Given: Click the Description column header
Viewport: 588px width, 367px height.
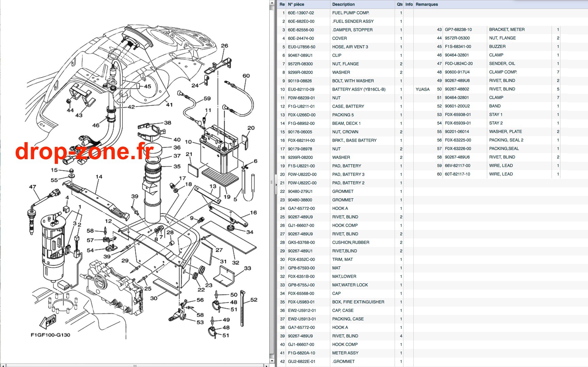Looking at the screenshot, I should (363, 4).
